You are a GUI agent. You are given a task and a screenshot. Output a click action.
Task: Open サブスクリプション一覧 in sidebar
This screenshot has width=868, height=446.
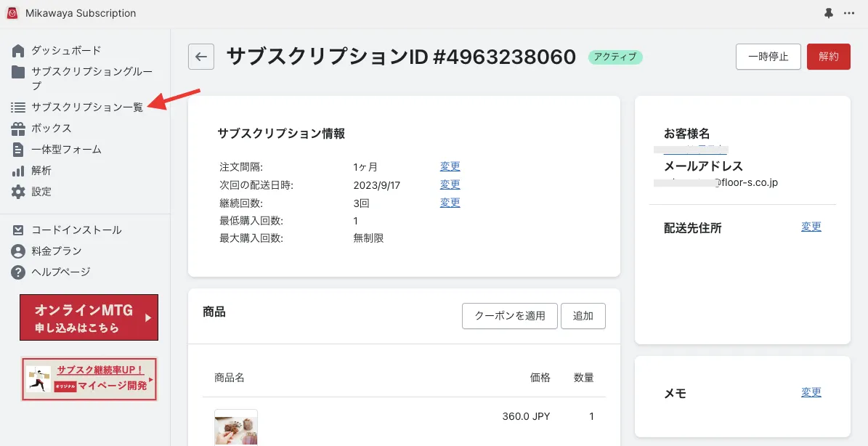click(86, 108)
